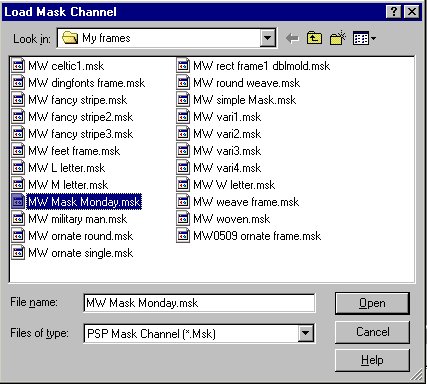Viewport: 427px width, 384px height.
Task: Click the Open button
Action: point(372,303)
